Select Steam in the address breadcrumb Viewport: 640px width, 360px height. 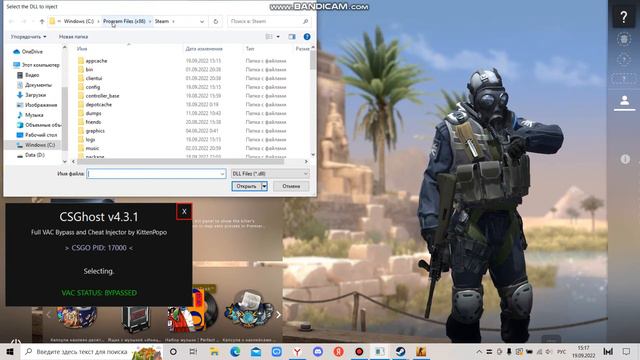point(162,21)
